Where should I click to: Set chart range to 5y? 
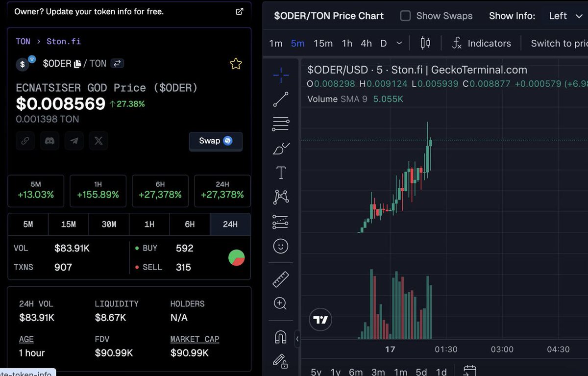316,372
